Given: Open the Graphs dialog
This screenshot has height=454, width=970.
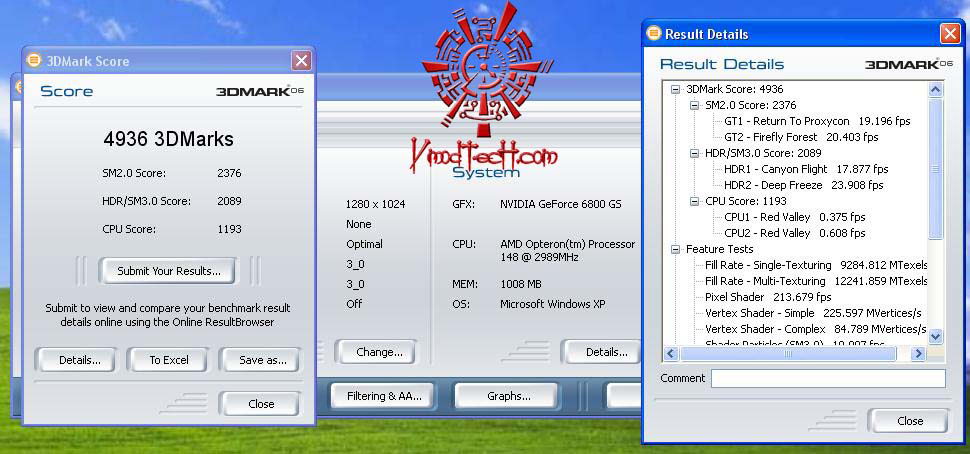Looking at the screenshot, I should tap(507, 396).
